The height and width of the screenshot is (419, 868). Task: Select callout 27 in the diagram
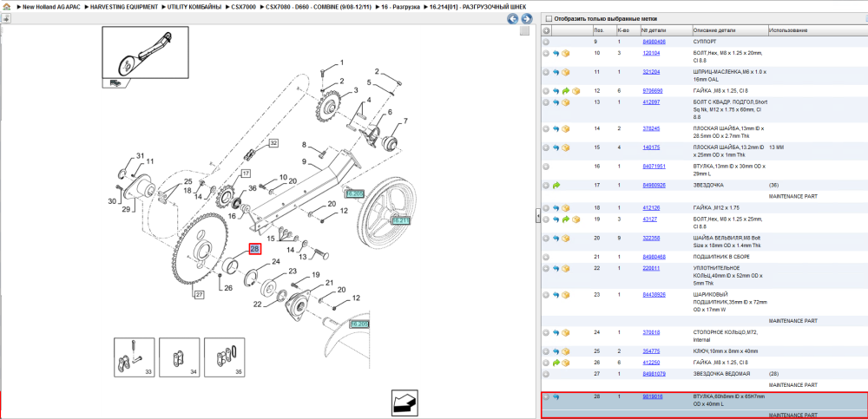point(199,294)
